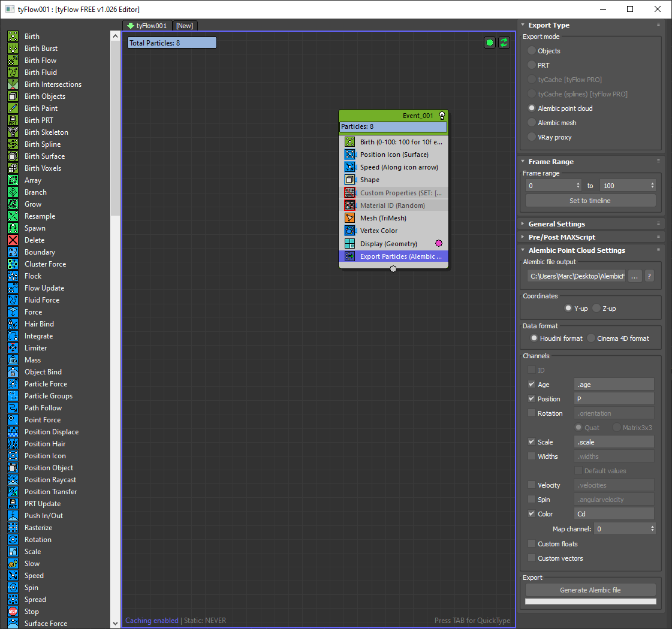This screenshot has width=672, height=629.
Task: Click the Birth PRT operator icon
Action: 13,120
